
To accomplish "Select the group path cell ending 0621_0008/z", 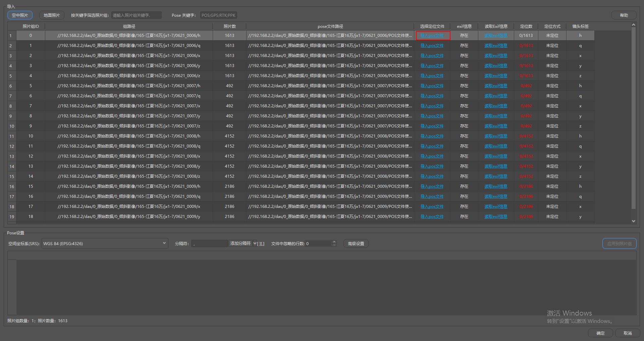I will coord(129,176).
